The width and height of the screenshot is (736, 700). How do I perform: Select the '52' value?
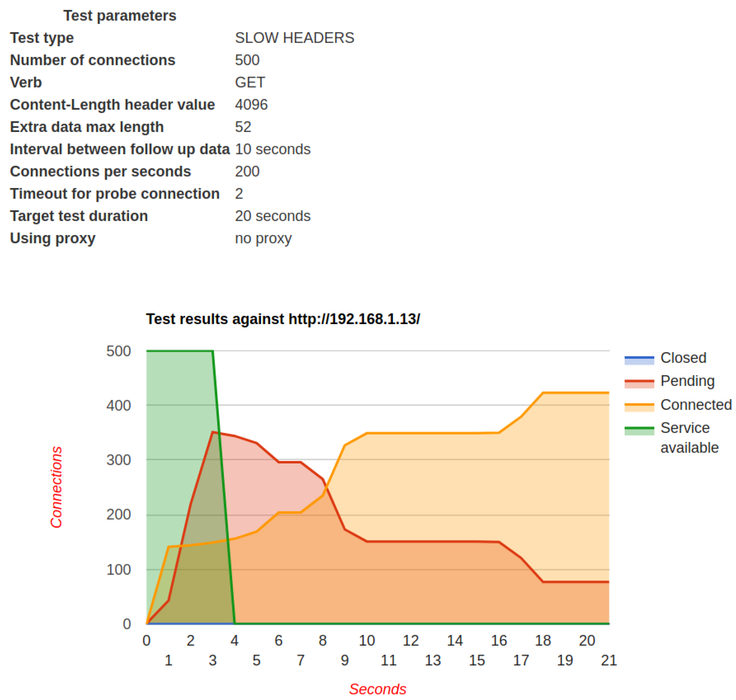(x=243, y=127)
